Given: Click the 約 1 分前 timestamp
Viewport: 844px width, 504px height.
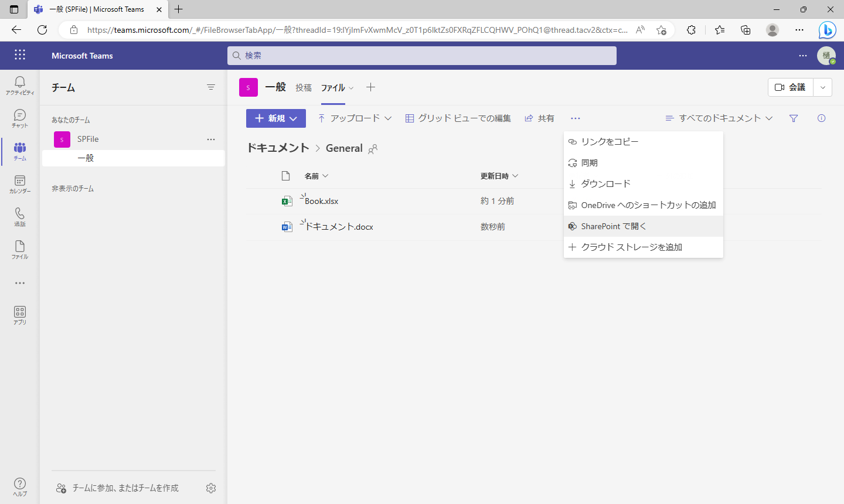Looking at the screenshot, I should tap(497, 201).
